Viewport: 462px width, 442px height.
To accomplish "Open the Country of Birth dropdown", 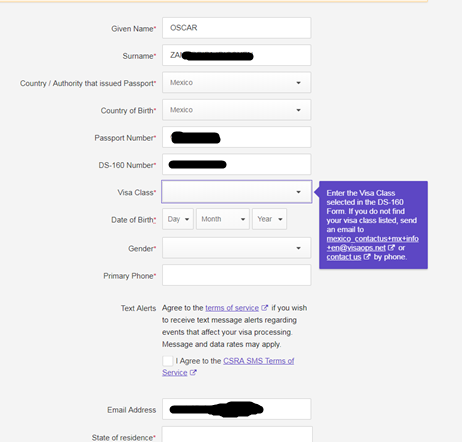I will click(237, 110).
